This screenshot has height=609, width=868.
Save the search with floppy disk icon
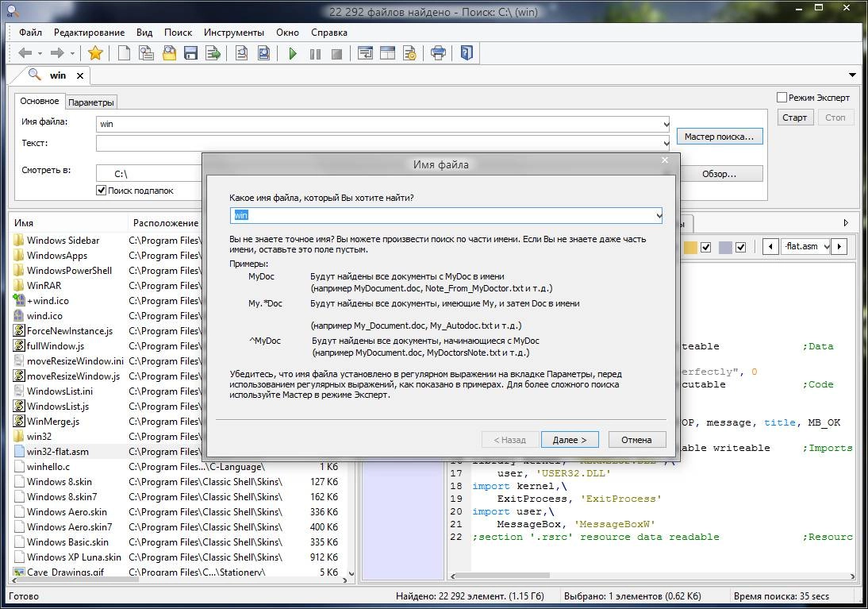click(x=191, y=53)
